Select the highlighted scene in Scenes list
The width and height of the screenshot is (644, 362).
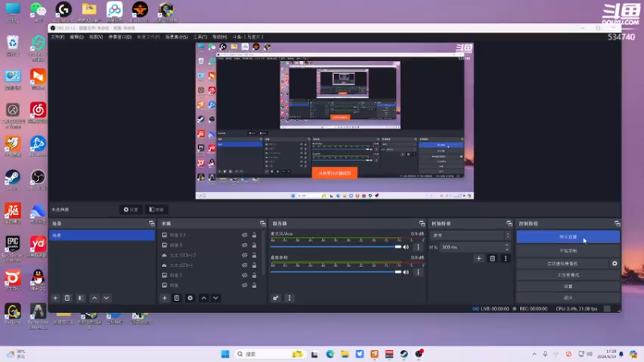pos(102,235)
